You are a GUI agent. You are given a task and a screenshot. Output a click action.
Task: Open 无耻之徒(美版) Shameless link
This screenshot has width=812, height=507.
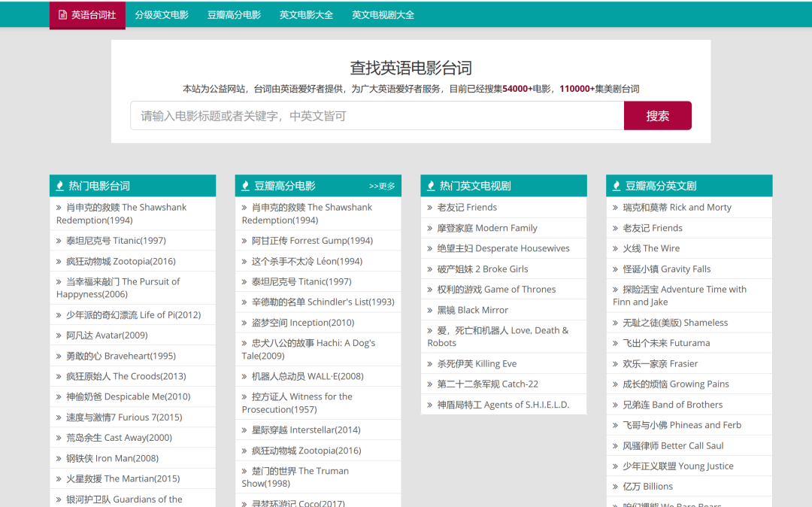tap(674, 323)
